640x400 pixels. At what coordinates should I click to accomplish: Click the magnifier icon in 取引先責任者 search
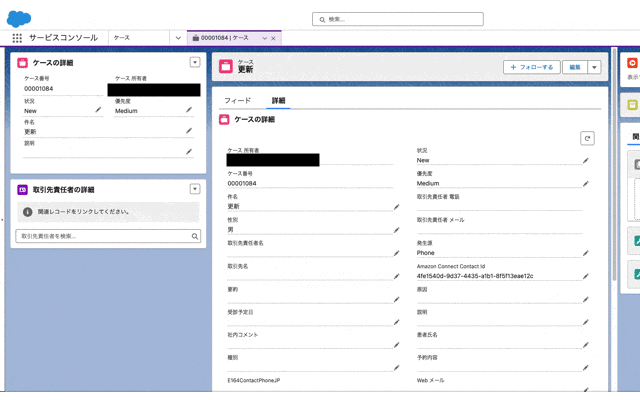pos(195,236)
